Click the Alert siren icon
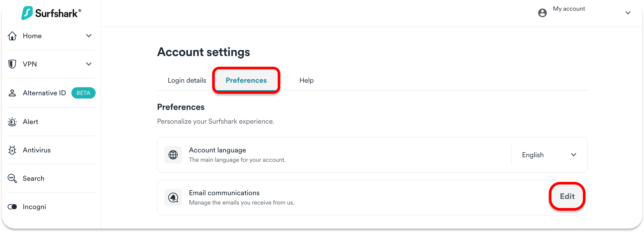The width and height of the screenshot is (644, 232). point(12,122)
